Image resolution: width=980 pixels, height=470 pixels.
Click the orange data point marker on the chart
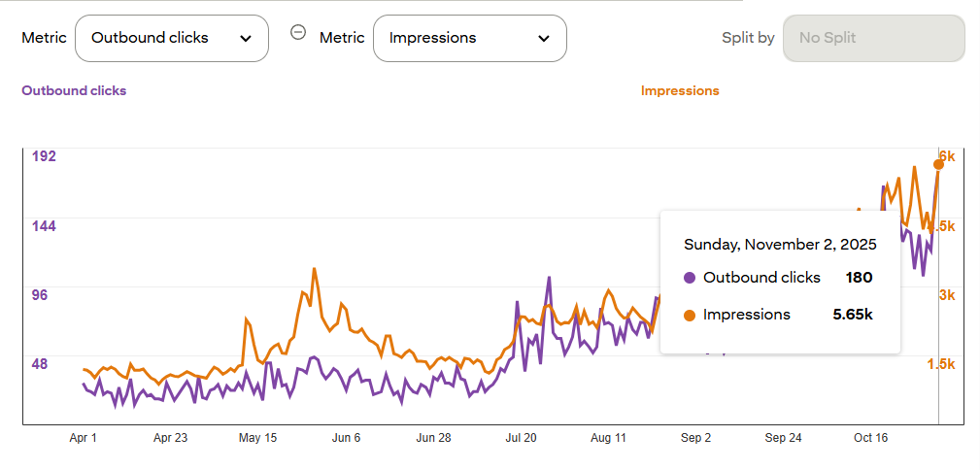(938, 164)
